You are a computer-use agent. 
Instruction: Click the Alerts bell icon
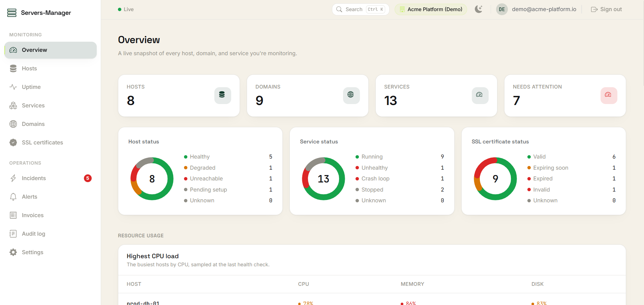[x=13, y=197]
